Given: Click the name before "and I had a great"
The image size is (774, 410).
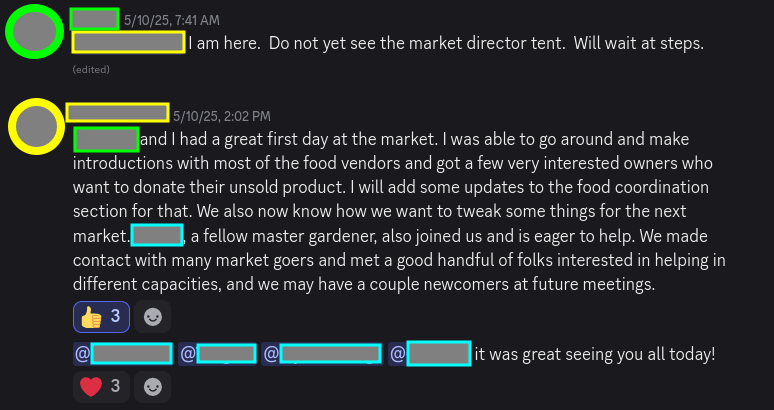Looking at the screenshot, I should (x=106, y=139).
